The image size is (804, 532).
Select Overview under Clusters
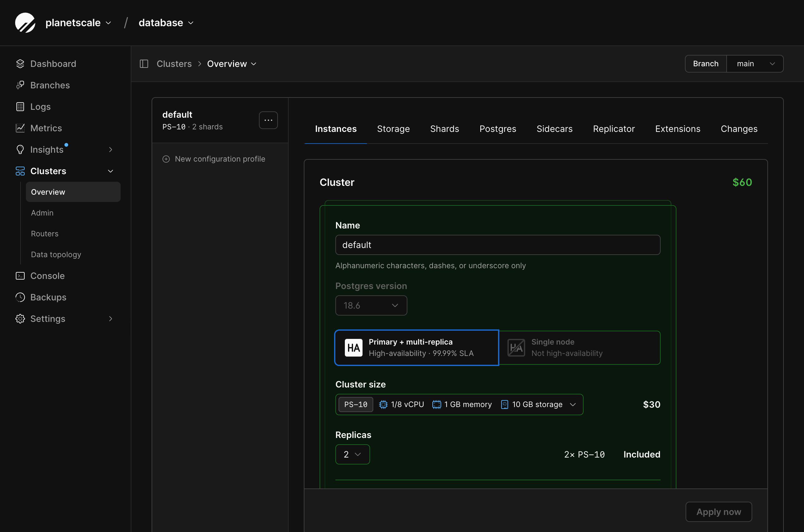point(73,192)
